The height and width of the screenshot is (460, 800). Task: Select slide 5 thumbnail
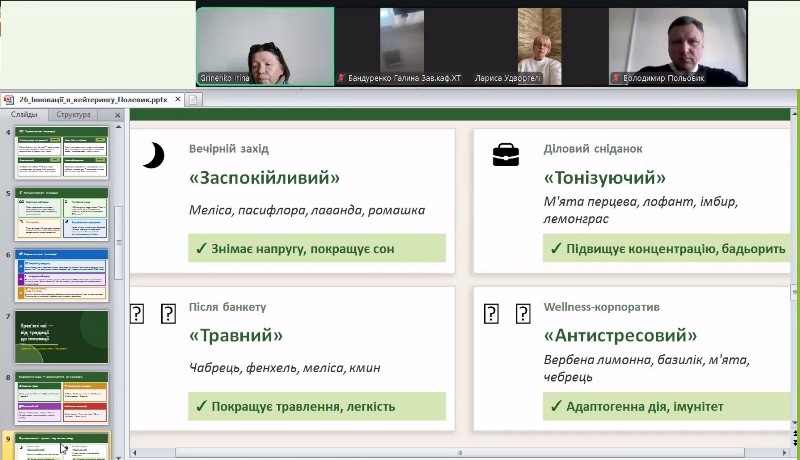[x=62, y=214]
